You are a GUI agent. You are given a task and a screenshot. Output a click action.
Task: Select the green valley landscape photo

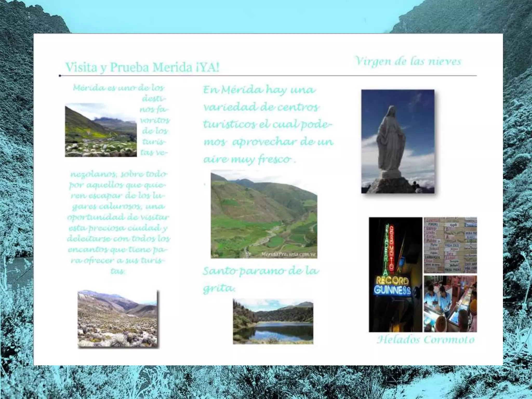click(x=264, y=214)
